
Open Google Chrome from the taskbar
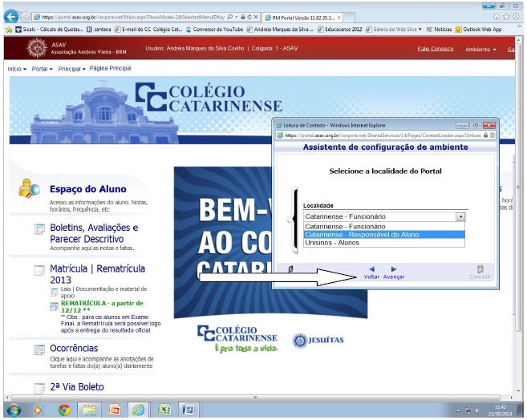64,410
